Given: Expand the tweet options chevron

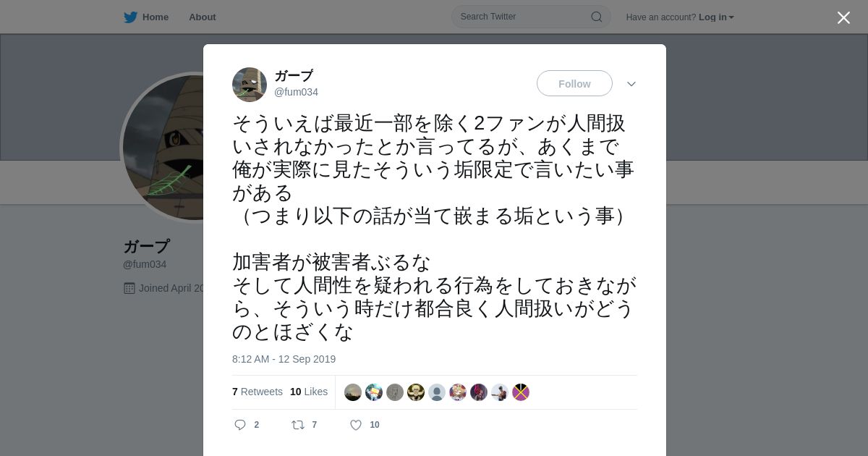Looking at the screenshot, I should coord(631,84).
